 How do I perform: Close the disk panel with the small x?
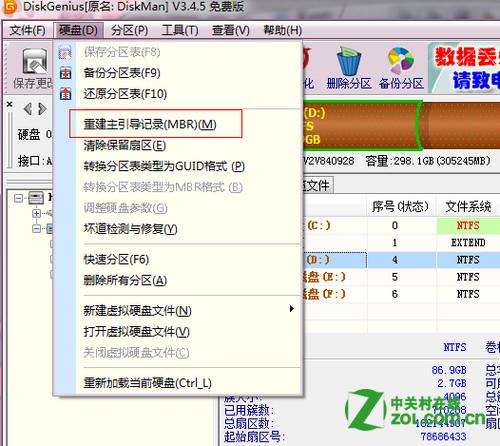click(10, 104)
